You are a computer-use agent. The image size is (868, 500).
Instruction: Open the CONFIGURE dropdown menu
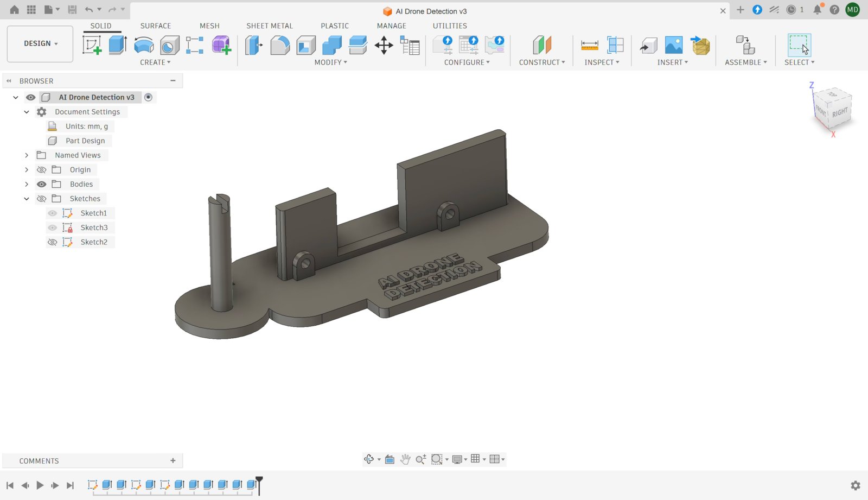(x=467, y=62)
